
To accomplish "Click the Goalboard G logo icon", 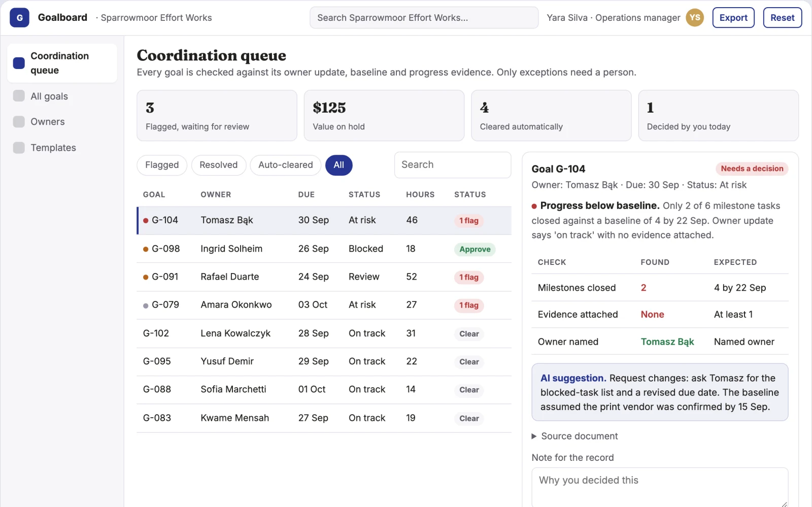I will point(19,18).
